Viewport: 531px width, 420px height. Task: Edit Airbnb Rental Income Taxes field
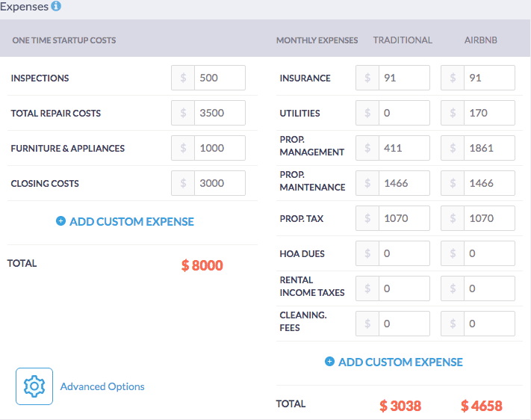point(488,288)
